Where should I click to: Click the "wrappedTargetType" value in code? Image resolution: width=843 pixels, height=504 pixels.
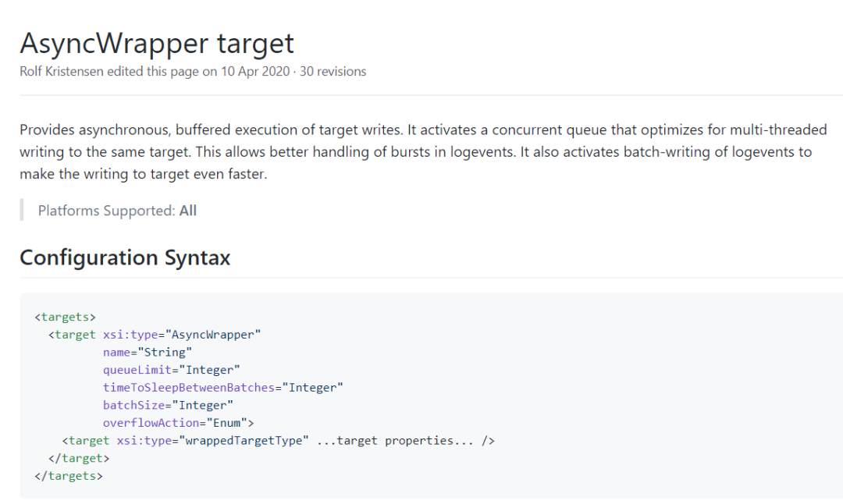pyautogui.click(x=244, y=441)
